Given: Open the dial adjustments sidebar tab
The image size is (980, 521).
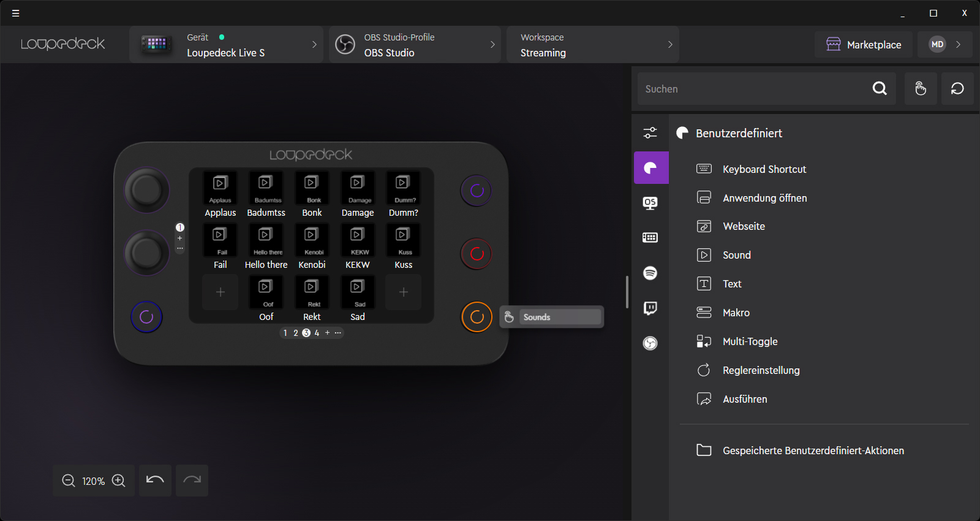Looking at the screenshot, I should (x=650, y=132).
